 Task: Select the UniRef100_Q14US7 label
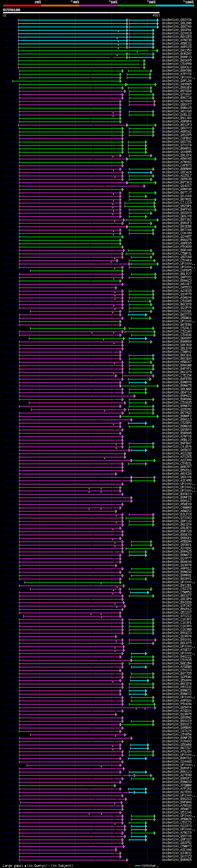tap(177, 186)
